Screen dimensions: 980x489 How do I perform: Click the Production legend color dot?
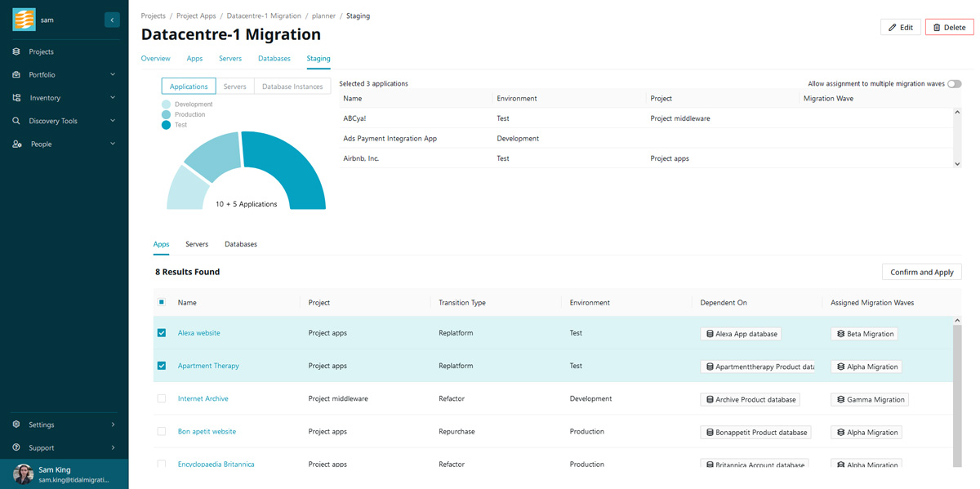pos(166,114)
